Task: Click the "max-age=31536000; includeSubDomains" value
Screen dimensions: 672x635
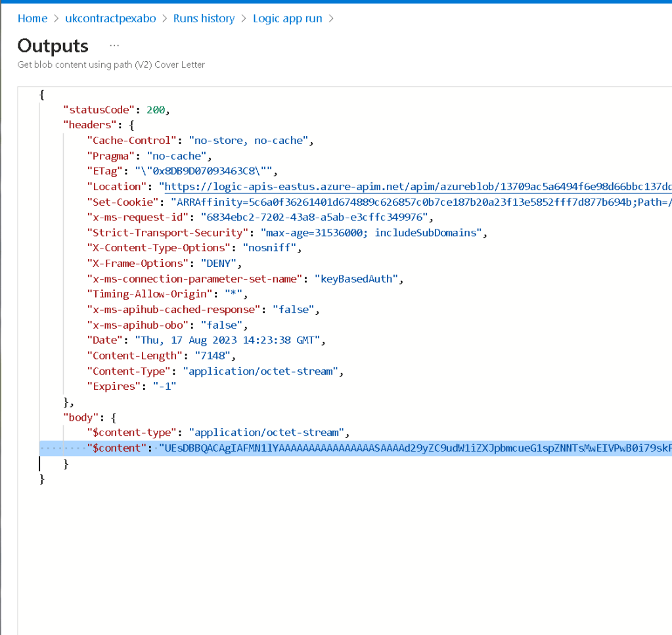Action: click(371, 233)
